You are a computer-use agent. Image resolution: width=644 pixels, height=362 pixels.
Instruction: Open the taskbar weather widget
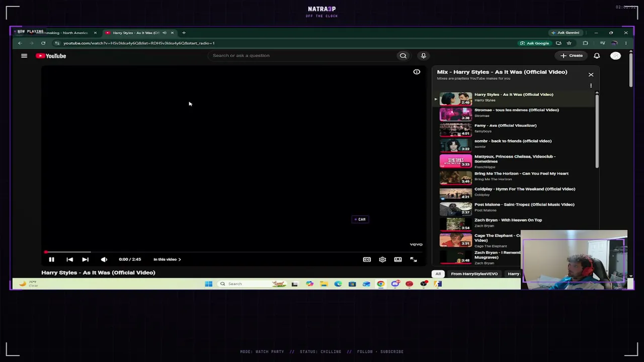[x=28, y=284]
